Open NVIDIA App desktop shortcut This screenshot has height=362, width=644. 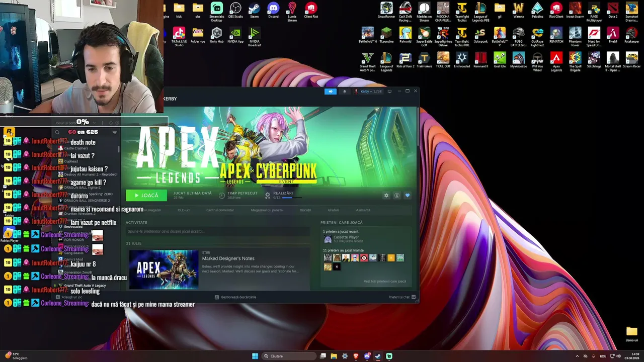point(235,36)
